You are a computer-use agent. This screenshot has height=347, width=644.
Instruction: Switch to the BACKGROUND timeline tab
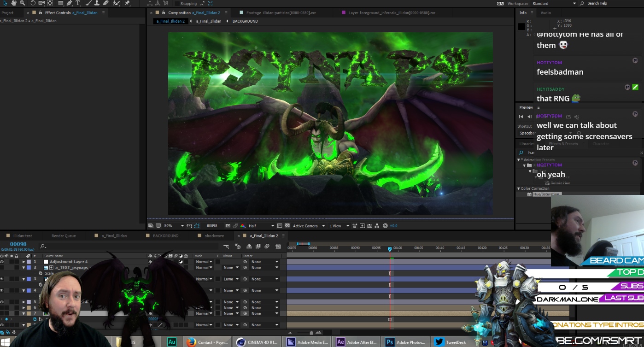(x=165, y=235)
